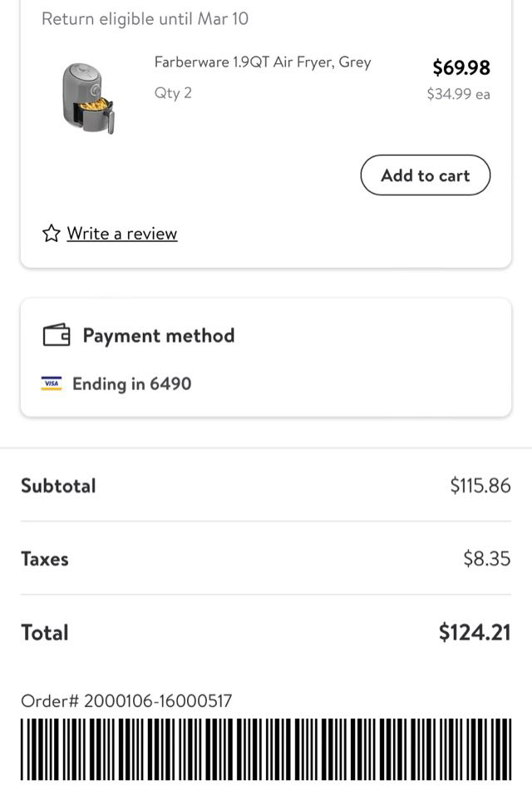Select the card Ending in 6490
532x796 pixels.
tap(131, 383)
